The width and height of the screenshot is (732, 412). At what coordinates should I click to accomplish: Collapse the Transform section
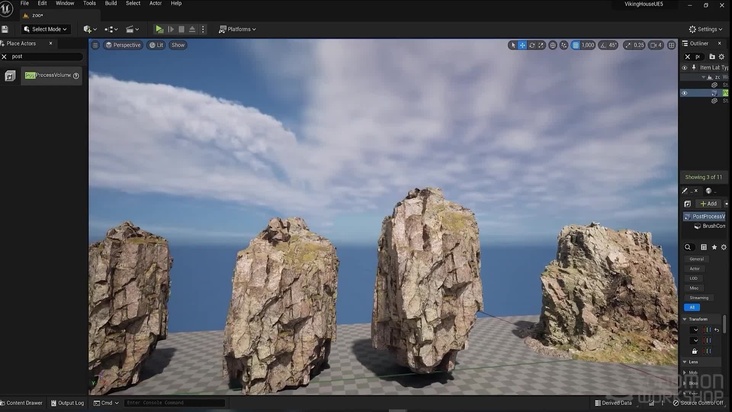[685, 319]
